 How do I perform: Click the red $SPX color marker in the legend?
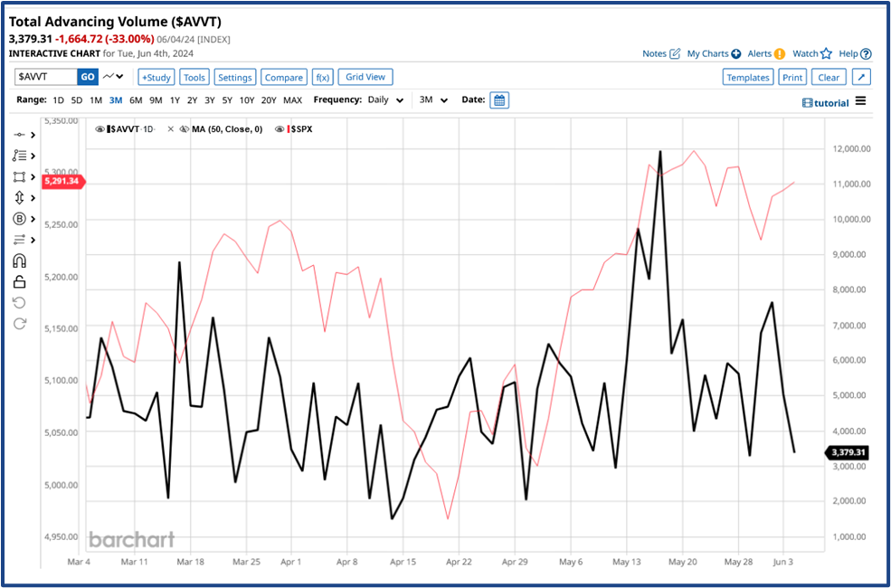pyautogui.click(x=288, y=128)
